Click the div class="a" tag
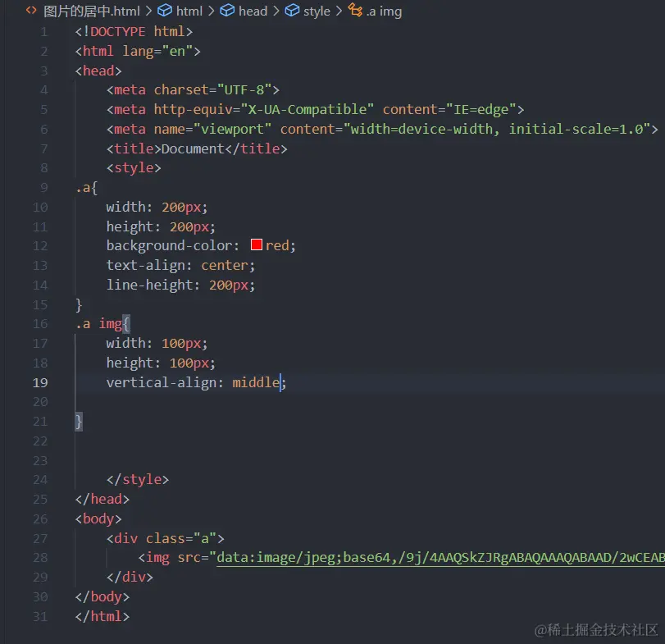 [x=166, y=538]
